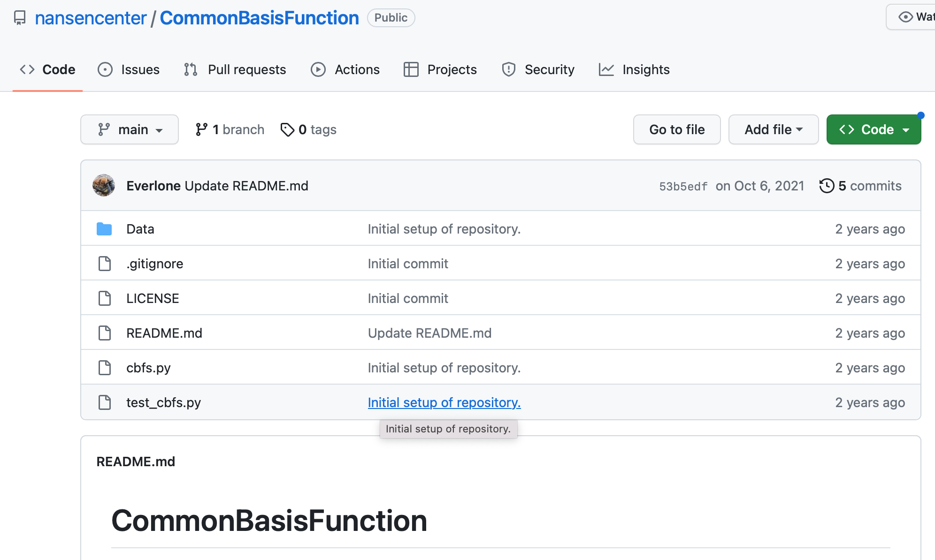The width and height of the screenshot is (935, 560).
Task: Switch to the Issues tab
Action: pyautogui.click(x=129, y=69)
